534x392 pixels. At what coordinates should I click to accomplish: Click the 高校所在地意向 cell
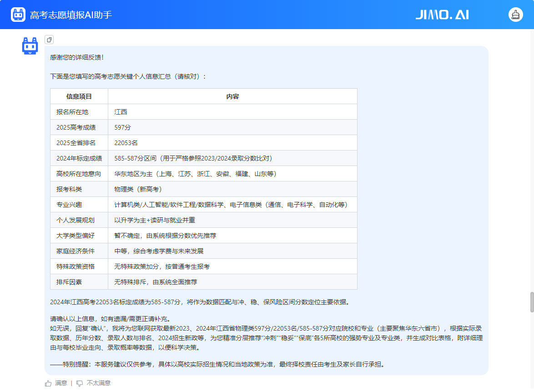[x=79, y=174]
